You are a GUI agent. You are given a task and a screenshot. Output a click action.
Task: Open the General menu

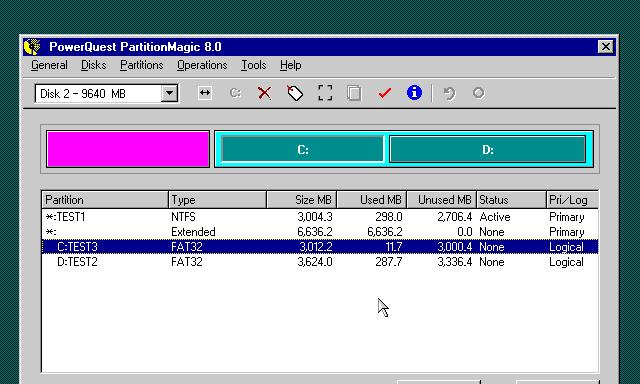tap(49, 65)
